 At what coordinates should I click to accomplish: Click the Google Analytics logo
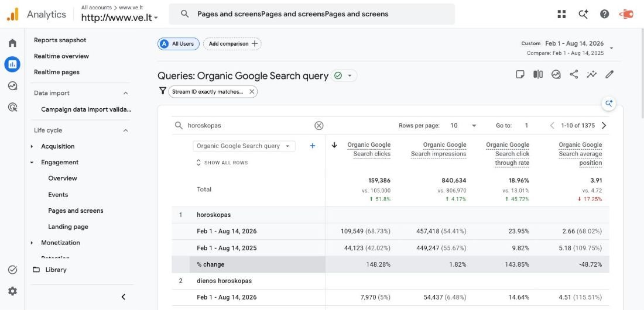[12, 15]
